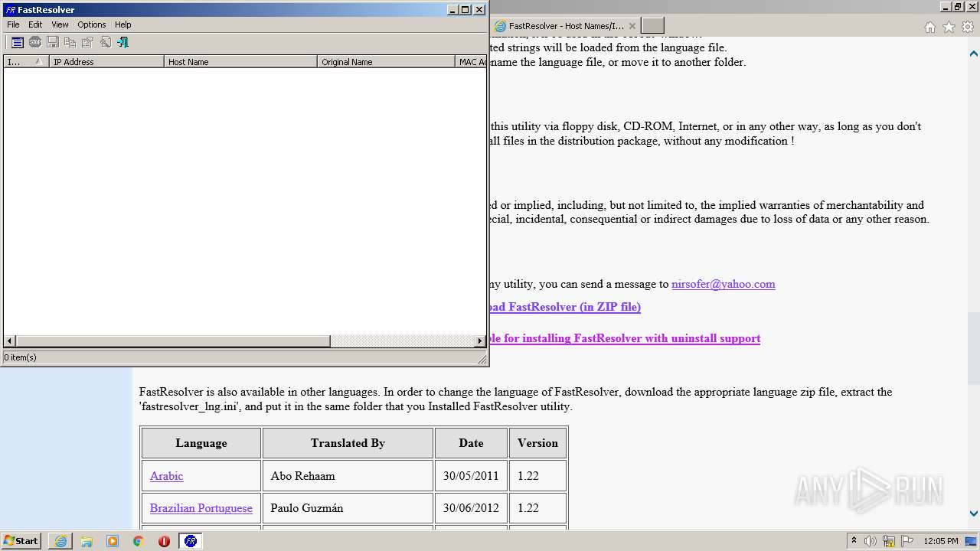The height and width of the screenshot is (551, 980).
Task: Click the Language table header
Action: (x=201, y=443)
